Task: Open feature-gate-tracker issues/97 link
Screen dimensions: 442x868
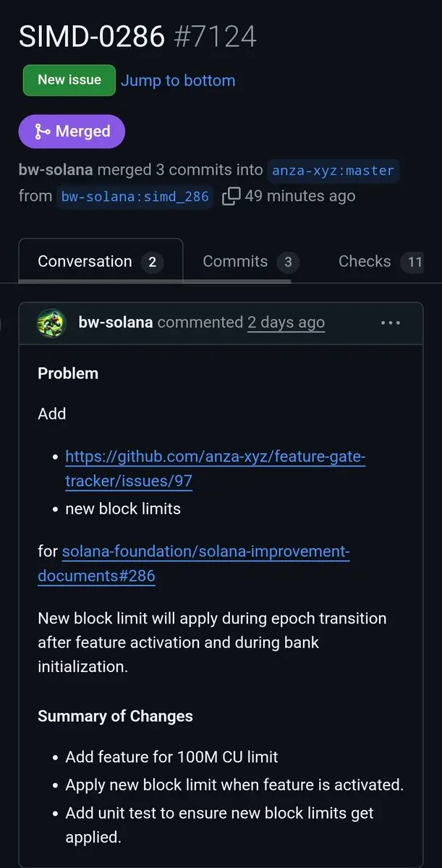Action: [215, 469]
